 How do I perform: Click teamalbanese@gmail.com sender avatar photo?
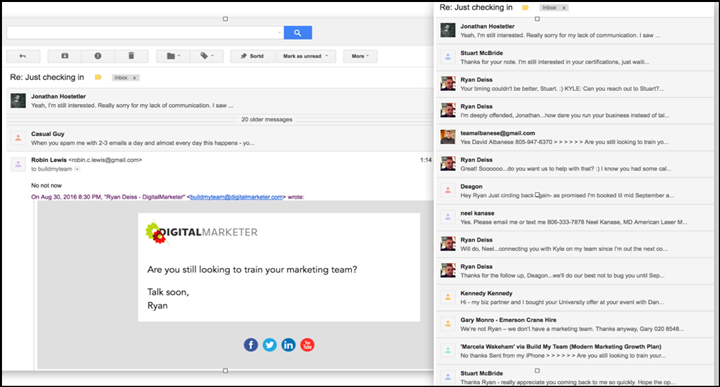[448, 137]
